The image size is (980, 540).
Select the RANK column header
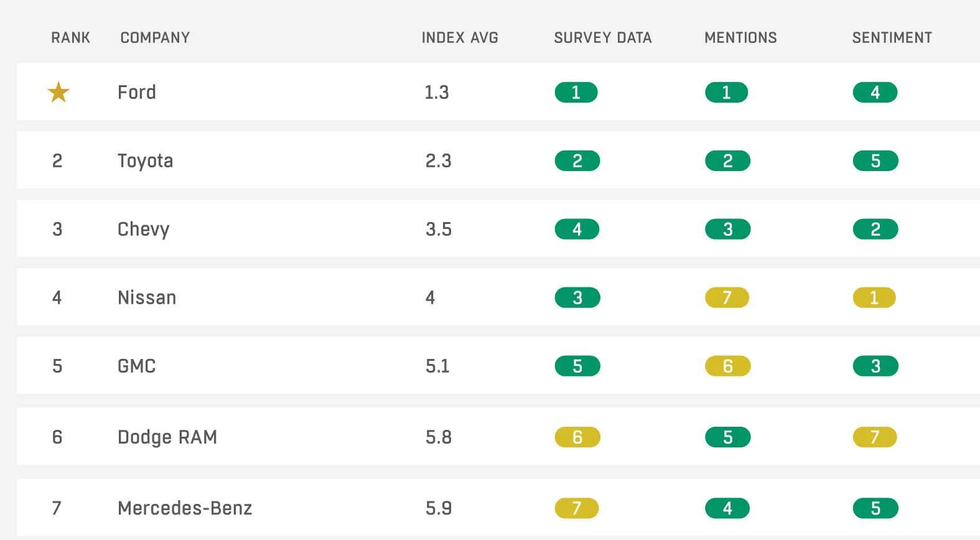[70, 38]
